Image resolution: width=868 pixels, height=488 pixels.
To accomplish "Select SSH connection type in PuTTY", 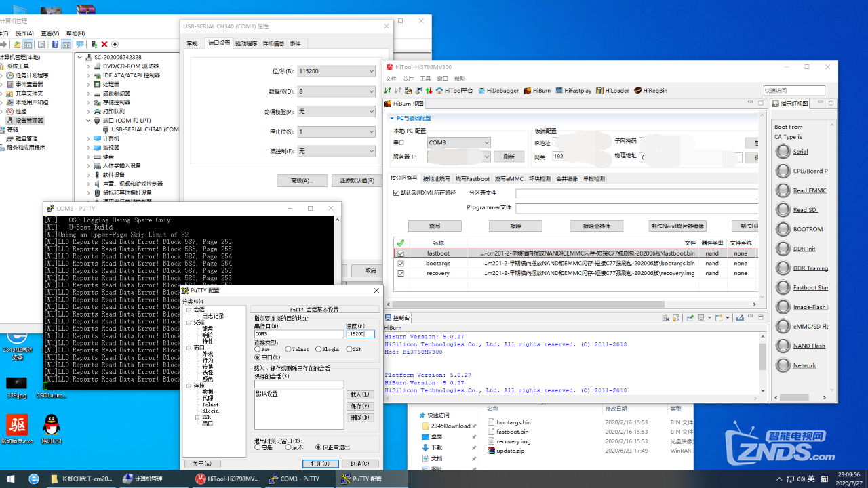I will tap(349, 349).
